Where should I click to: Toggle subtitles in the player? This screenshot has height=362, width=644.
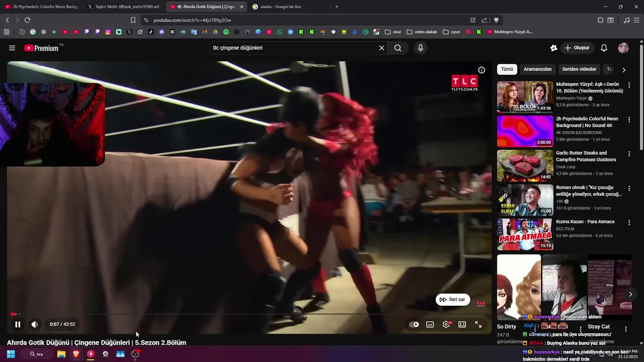tap(430, 324)
